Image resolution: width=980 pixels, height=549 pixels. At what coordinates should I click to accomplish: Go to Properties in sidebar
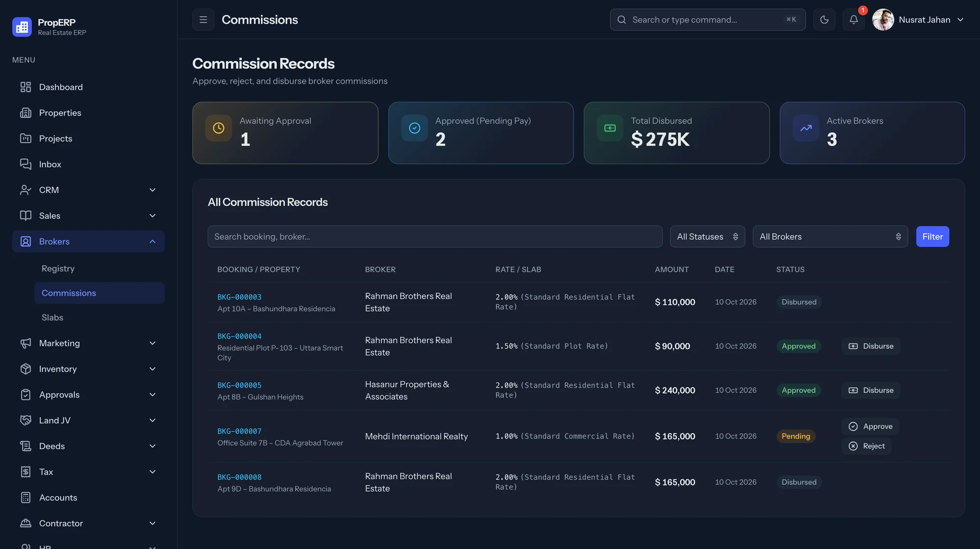(88, 113)
